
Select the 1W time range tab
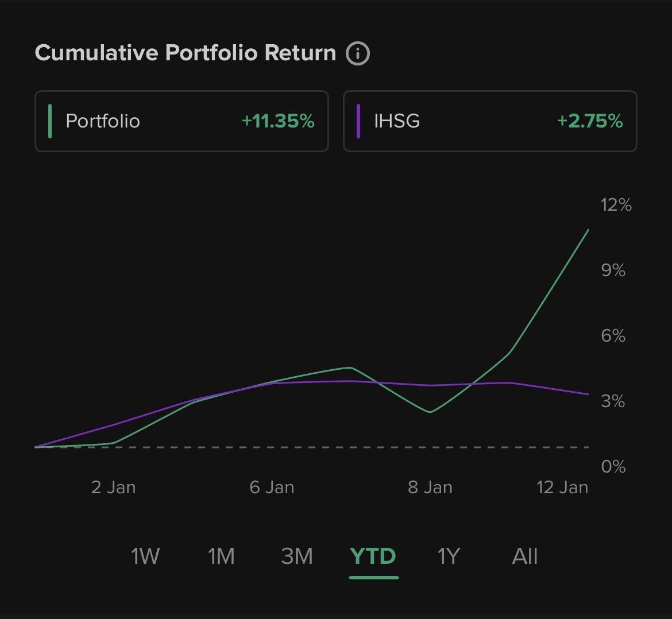click(x=145, y=556)
